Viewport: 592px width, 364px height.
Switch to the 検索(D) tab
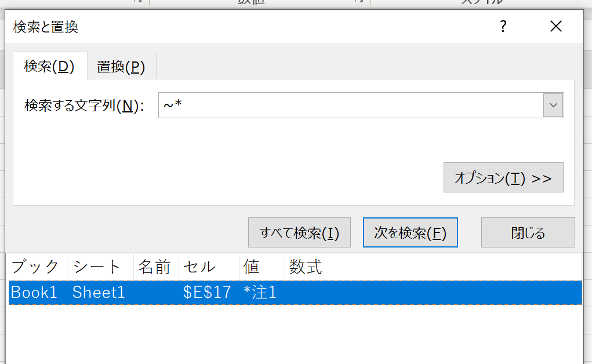pyautogui.click(x=49, y=66)
